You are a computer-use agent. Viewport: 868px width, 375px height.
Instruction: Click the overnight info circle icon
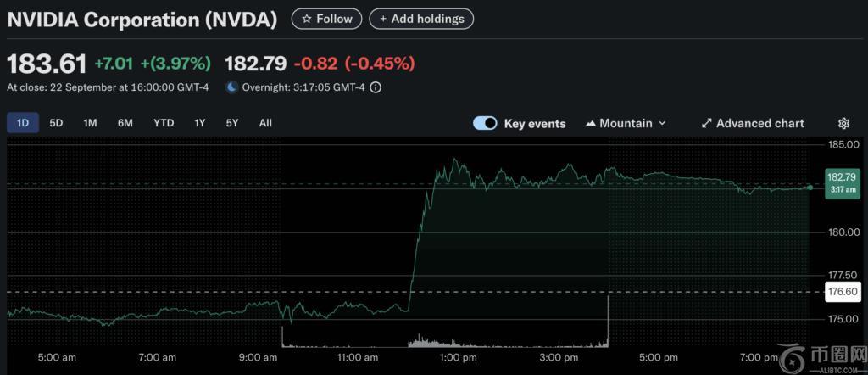376,87
